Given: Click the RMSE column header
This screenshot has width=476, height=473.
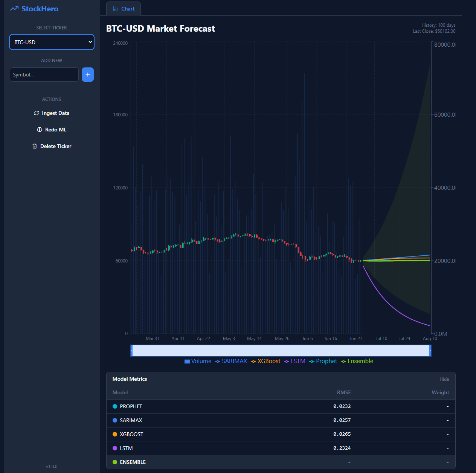Looking at the screenshot, I should 344,392.
